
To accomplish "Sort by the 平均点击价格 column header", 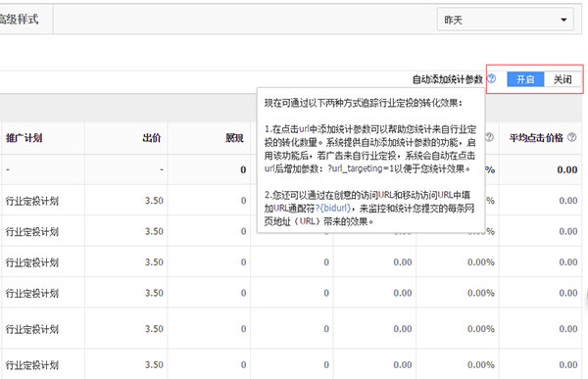I will point(536,138).
